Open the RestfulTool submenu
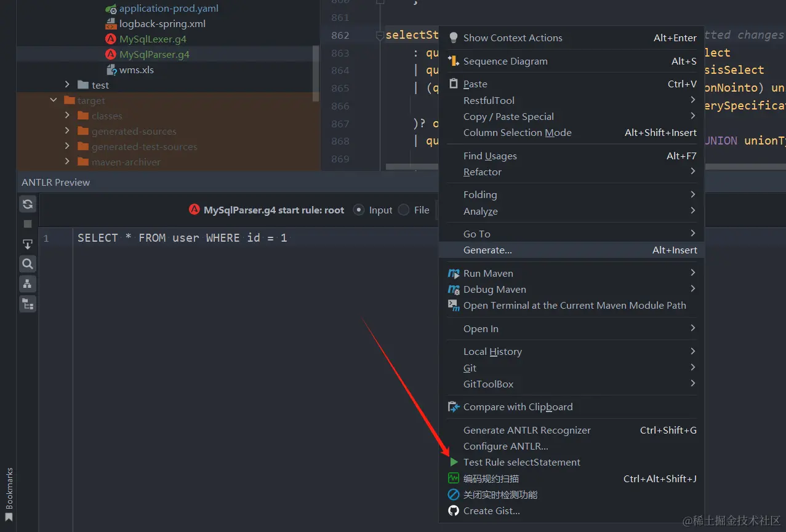Viewport: 786px width, 532px height. click(571, 100)
